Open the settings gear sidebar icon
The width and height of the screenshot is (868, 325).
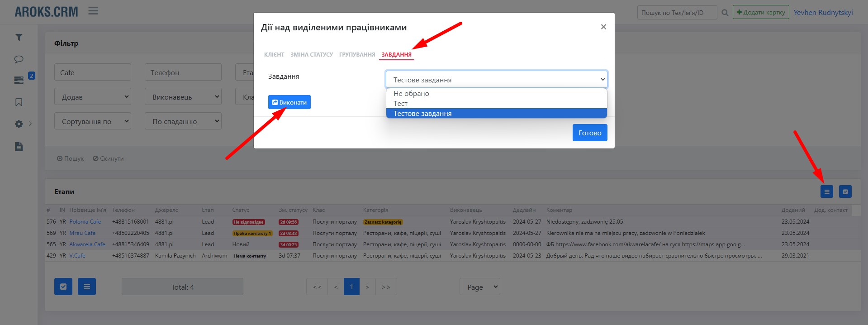click(x=19, y=124)
